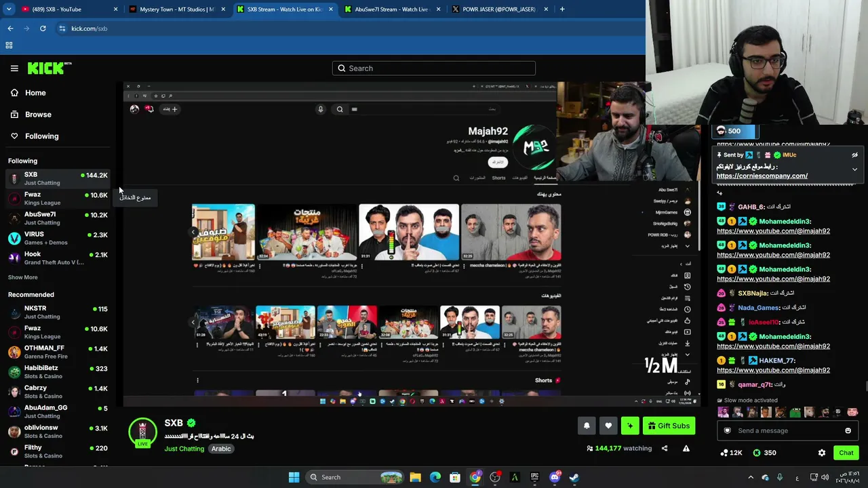
Task: Open Microsoft Store from the taskbar
Action: [455, 477]
